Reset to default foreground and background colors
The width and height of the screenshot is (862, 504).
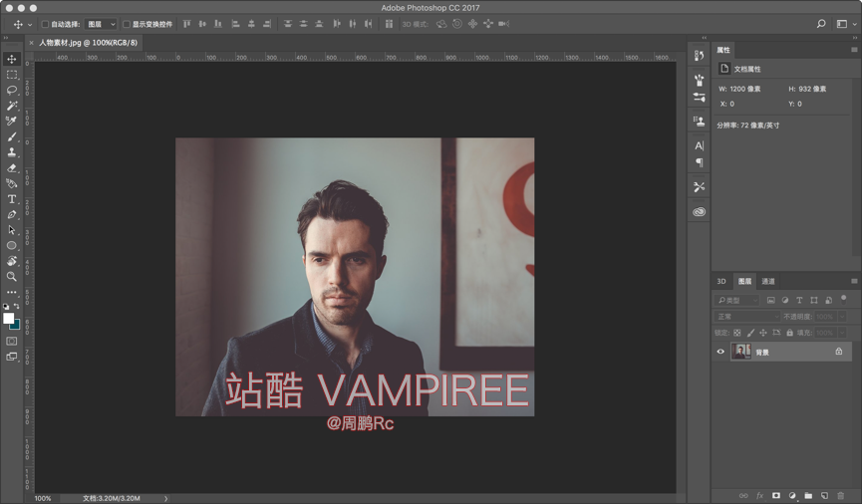coord(6,306)
